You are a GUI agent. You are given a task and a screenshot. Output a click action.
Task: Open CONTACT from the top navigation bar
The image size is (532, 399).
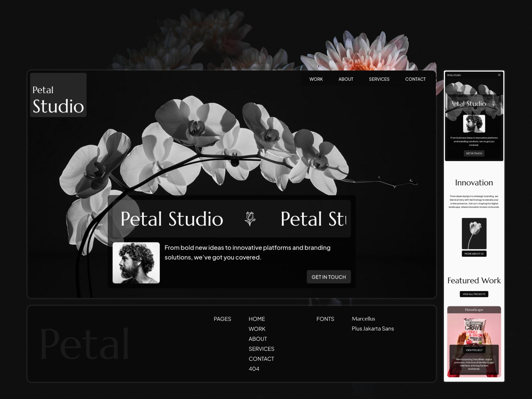coord(415,79)
